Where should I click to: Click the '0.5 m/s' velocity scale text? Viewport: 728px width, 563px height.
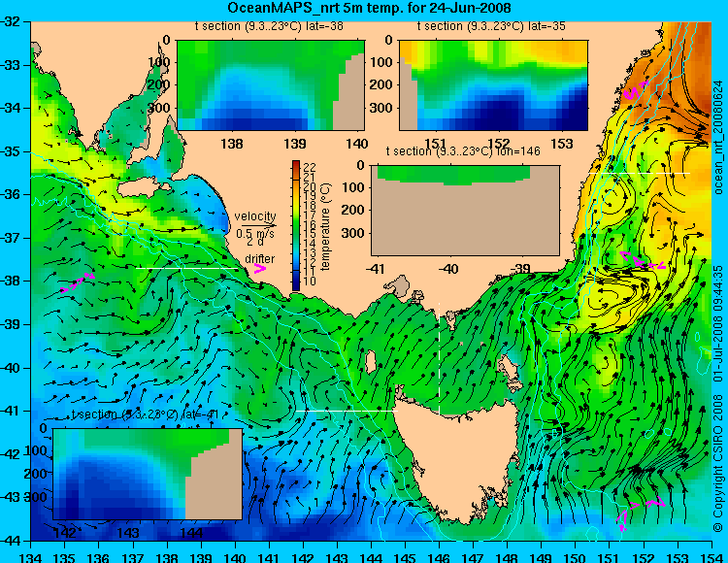(255, 234)
